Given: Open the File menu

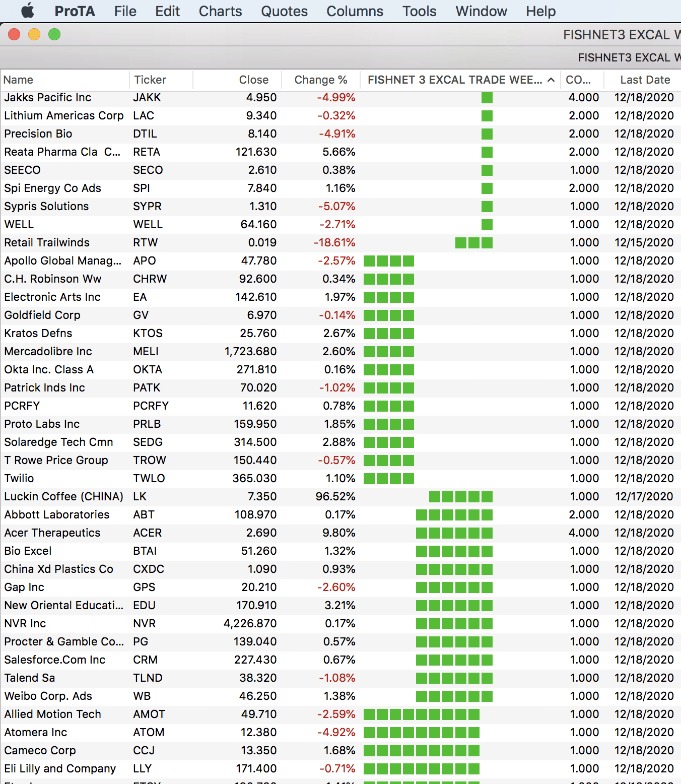Looking at the screenshot, I should coord(125,11).
